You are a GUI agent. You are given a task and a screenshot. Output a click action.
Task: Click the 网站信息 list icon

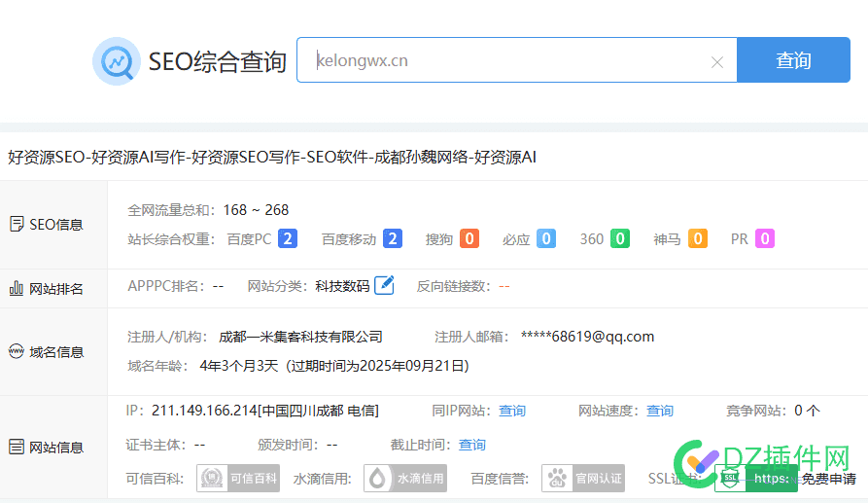pyautogui.click(x=17, y=447)
